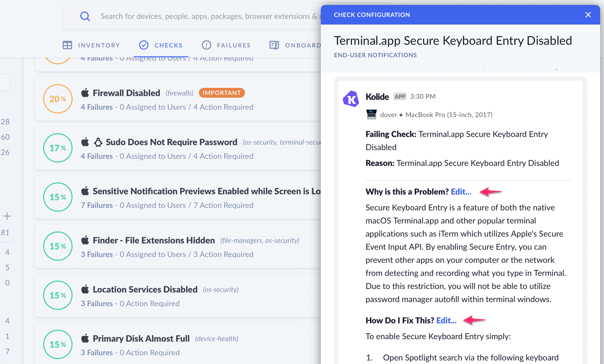Click the 20% failure rate circle

(x=58, y=99)
